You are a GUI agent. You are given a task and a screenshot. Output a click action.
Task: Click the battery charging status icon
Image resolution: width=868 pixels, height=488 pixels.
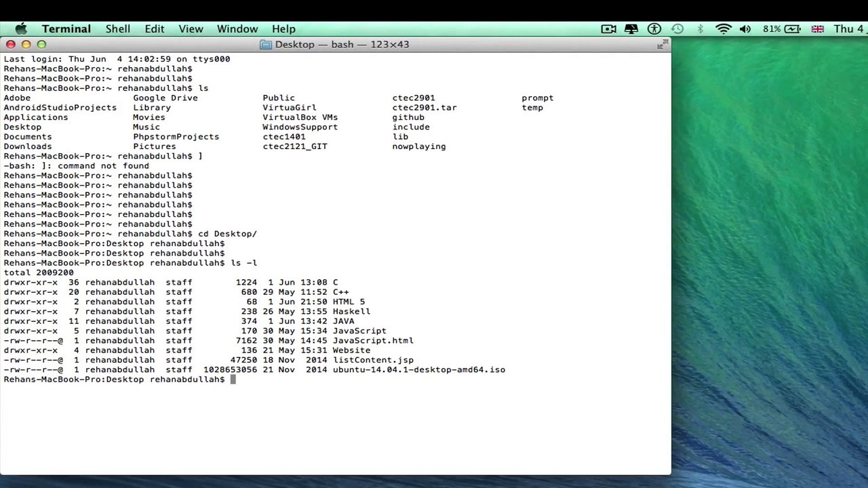point(793,29)
